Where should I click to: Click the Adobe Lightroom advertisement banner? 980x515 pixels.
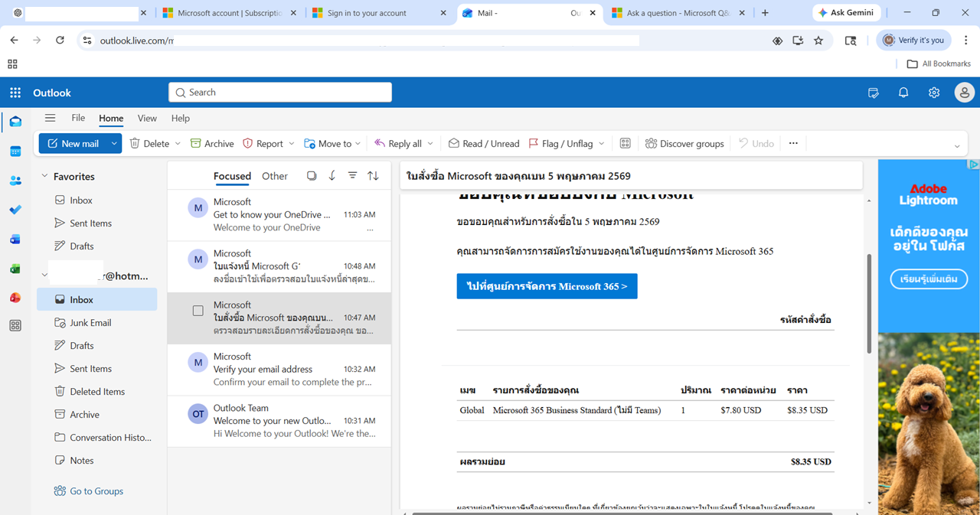[x=929, y=337]
